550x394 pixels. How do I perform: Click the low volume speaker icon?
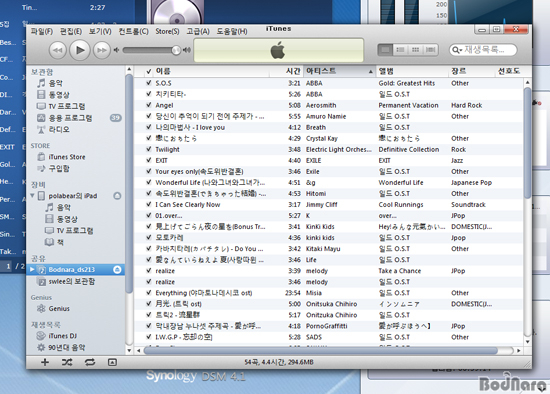(116, 50)
